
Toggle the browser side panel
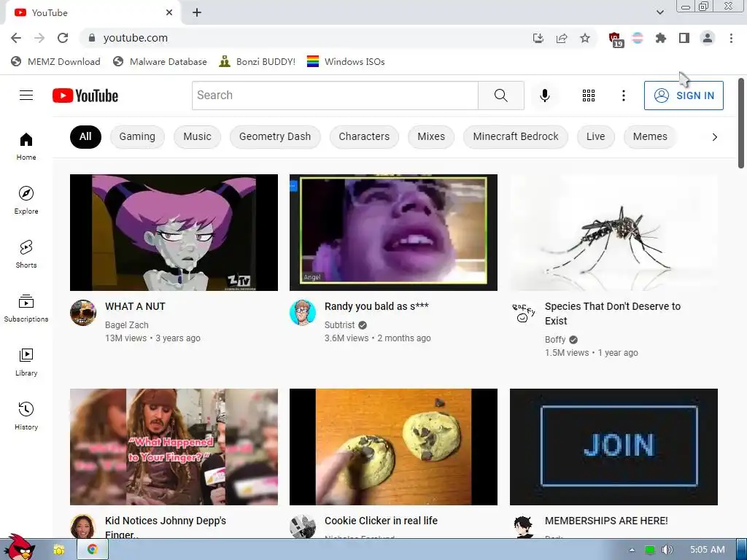point(684,38)
